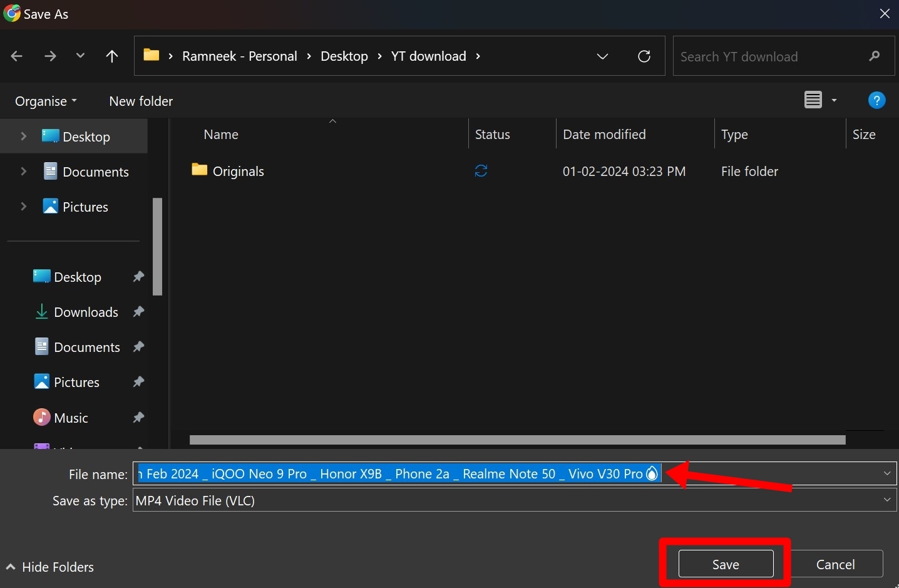Viewport: 899px width, 588px height.
Task: Click the Cancel button
Action: pyautogui.click(x=835, y=564)
